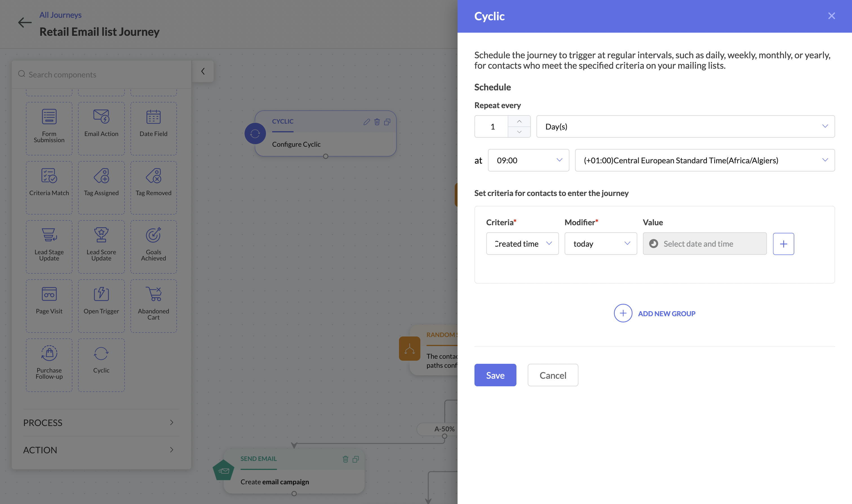The width and height of the screenshot is (852, 504).
Task: Click the Save button
Action: [495, 375]
